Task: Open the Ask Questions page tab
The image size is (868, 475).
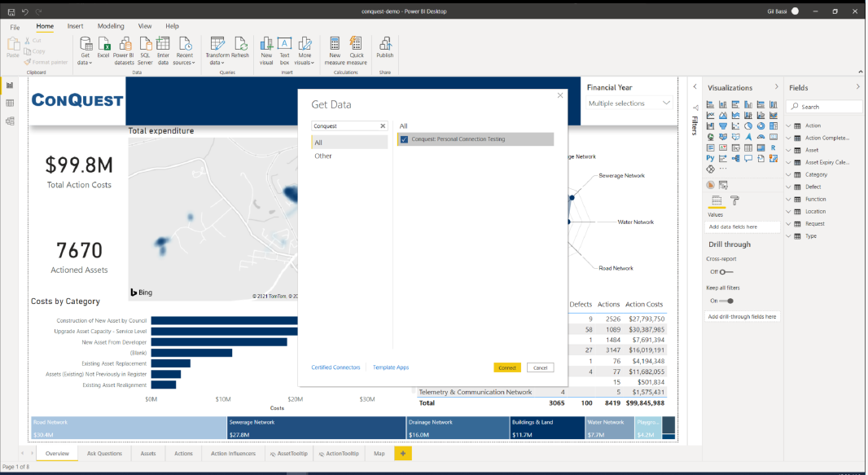Action: click(104, 453)
